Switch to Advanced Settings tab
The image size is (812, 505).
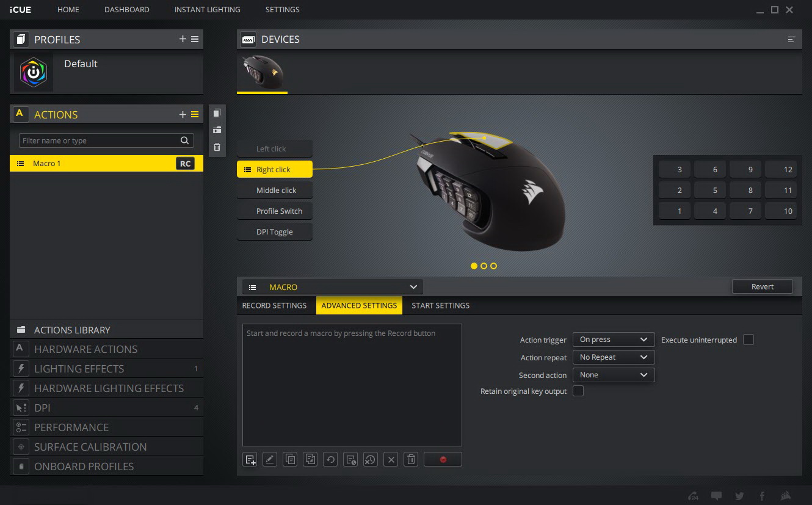click(x=359, y=305)
